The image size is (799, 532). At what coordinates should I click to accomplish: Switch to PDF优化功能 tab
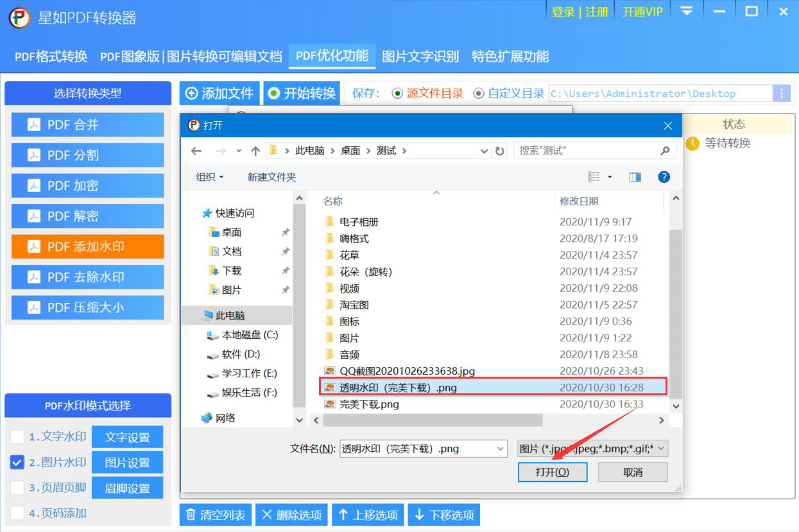coord(332,55)
